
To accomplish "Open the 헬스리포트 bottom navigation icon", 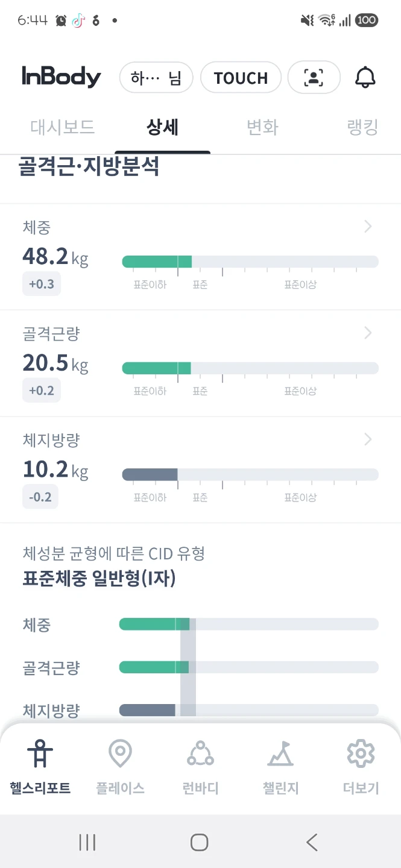I will pos(40,753).
